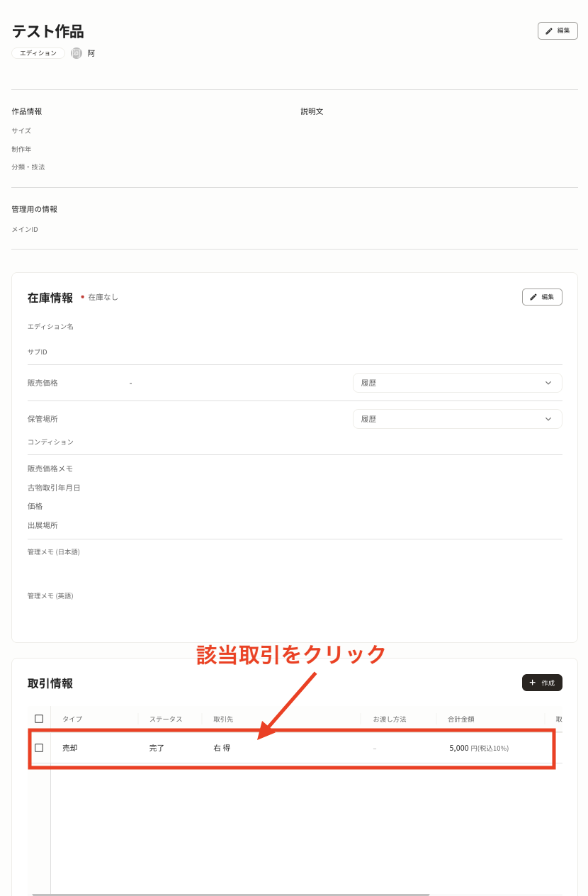Expand the 販売価格 history dropdown
The image size is (588, 896).
(x=457, y=382)
